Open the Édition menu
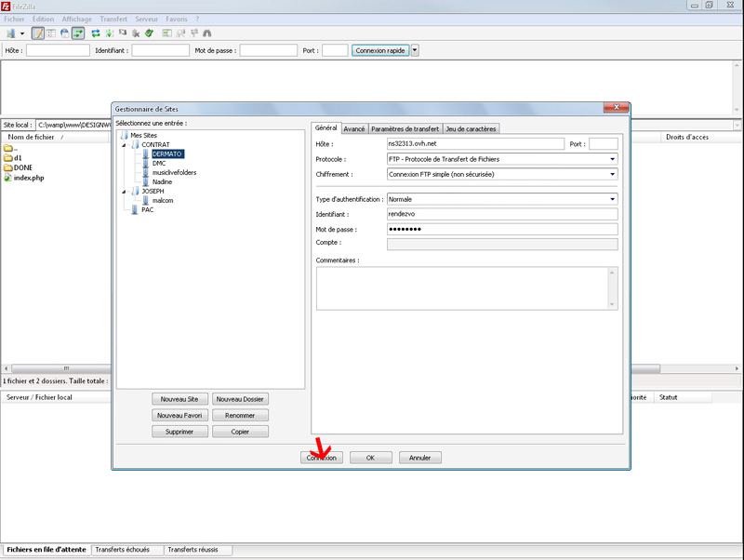Image resolution: width=744 pixels, height=560 pixels. (x=43, y=19)
